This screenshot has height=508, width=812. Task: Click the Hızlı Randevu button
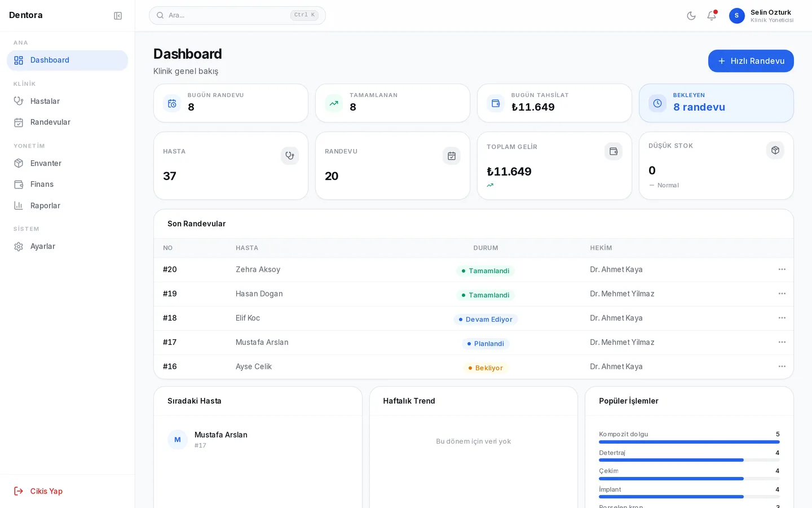point(751,61)
